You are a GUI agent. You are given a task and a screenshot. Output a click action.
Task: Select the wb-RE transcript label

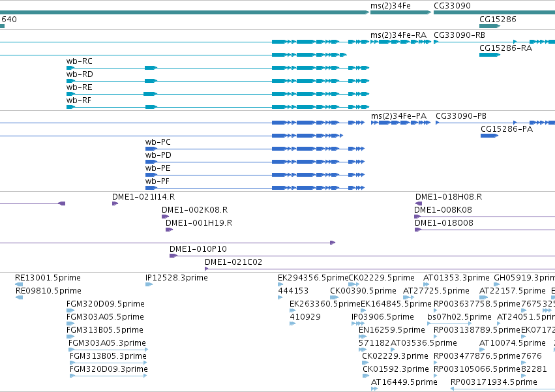point(80,87)
